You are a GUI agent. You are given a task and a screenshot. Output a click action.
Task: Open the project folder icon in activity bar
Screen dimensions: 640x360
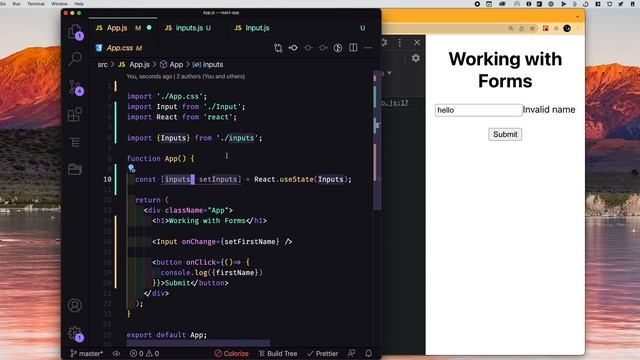coord(75,169)
